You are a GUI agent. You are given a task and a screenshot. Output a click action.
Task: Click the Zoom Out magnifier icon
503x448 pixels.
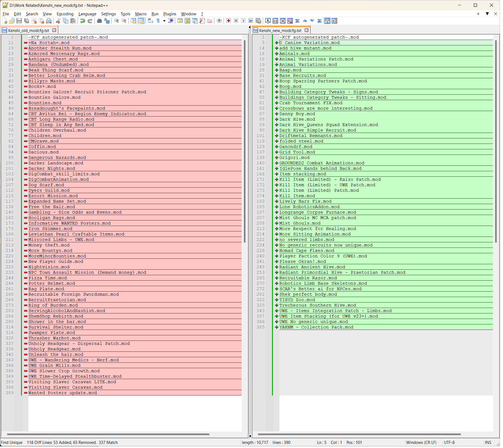point(124,21)
